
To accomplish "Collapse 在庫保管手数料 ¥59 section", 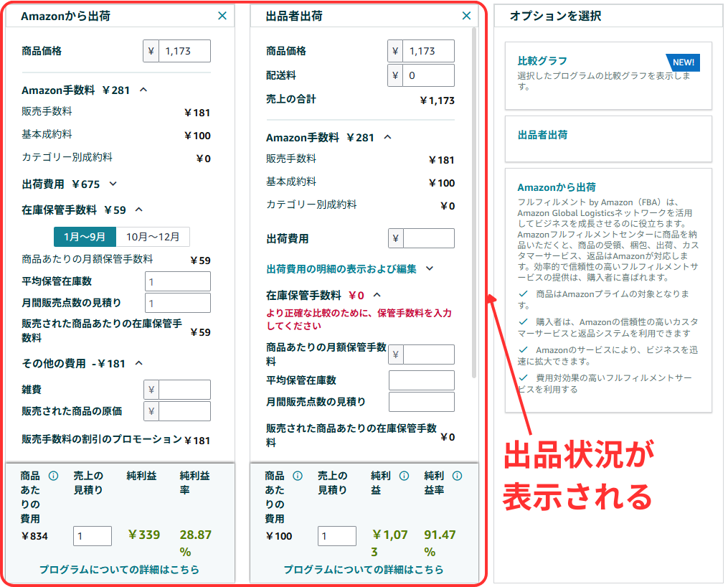I will coord(139,210).
